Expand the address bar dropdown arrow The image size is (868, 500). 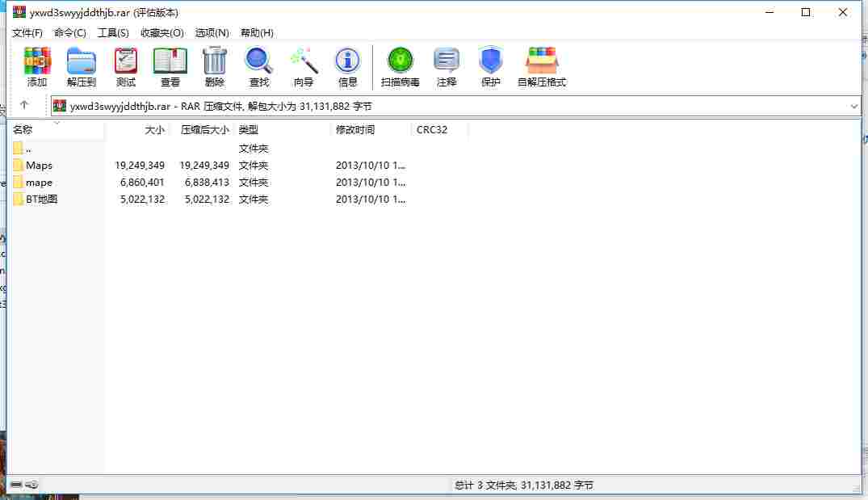coord(853,106)
